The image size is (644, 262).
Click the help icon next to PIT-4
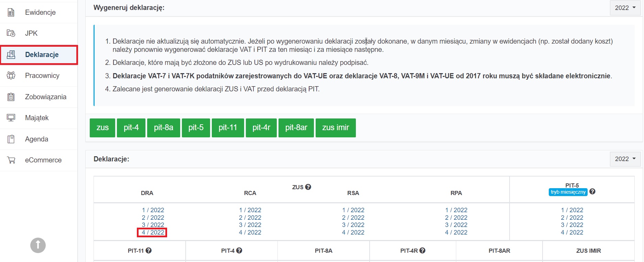239,251
